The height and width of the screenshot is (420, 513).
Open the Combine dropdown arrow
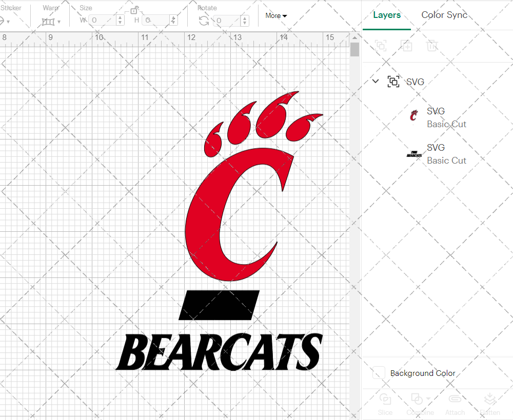point(429,398)
